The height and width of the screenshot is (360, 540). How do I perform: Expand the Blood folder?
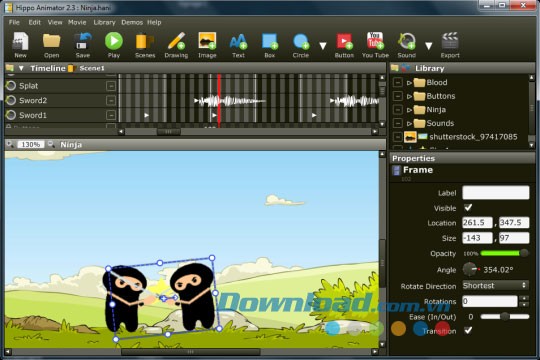coord(409,83)
